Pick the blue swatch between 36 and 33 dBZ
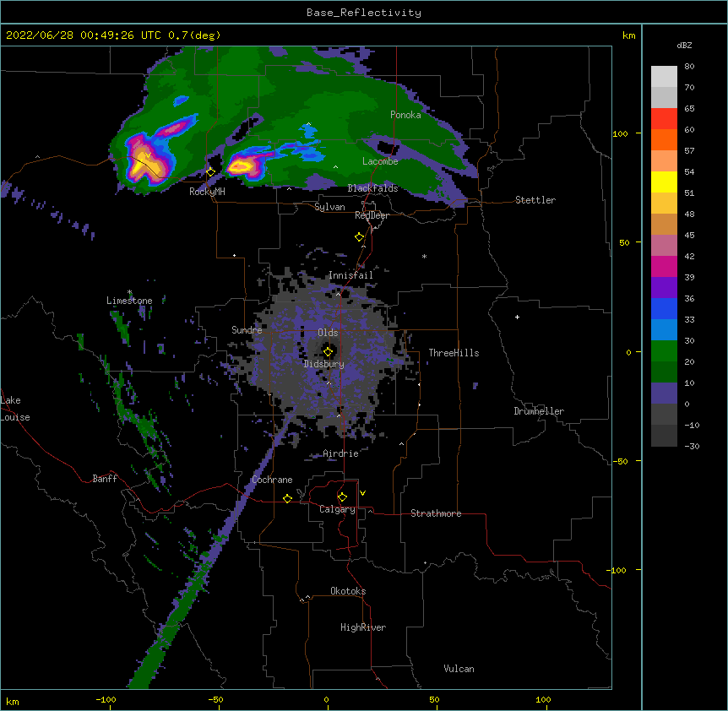The image size is (728, 711). tap(664, 308)
